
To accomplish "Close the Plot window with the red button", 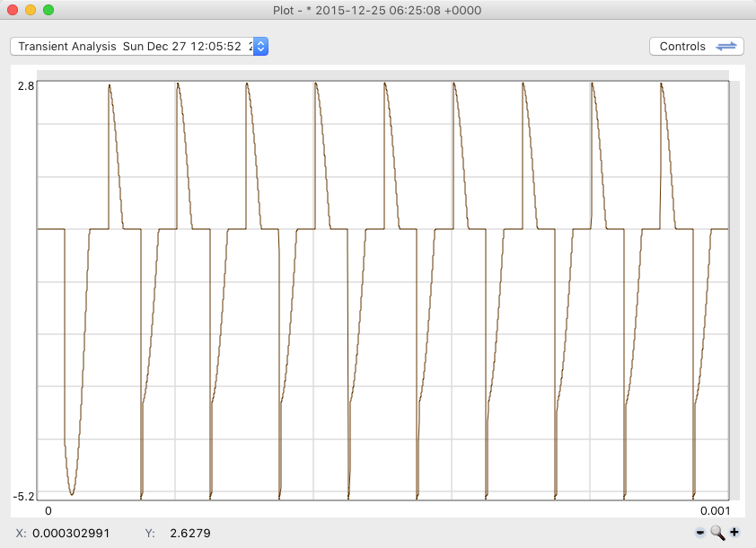I will click(13, 10).
